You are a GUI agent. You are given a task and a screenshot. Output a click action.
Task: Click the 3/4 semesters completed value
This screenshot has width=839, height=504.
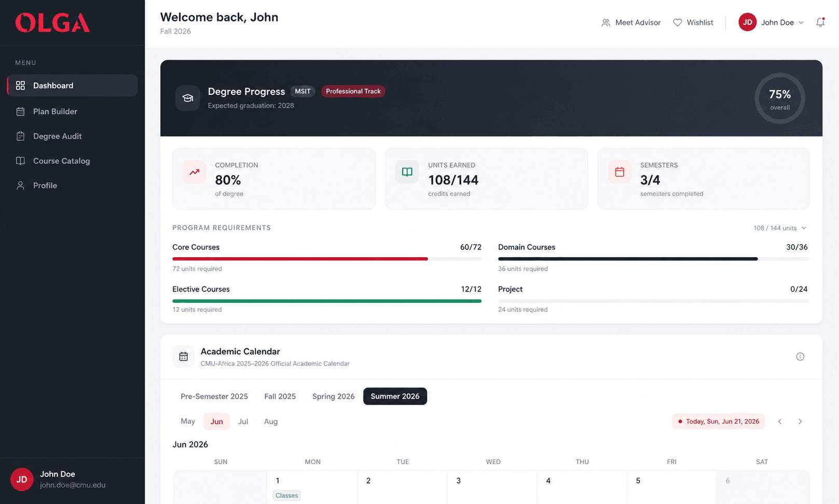click(650, 180)
